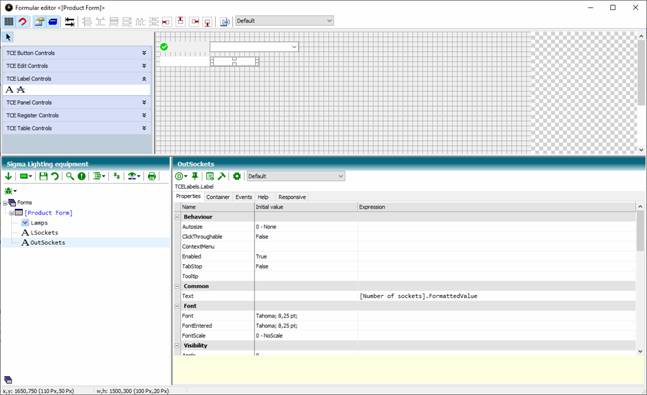
Task: Expand TCE Register Controls group
Action: (x=144, y=115)
